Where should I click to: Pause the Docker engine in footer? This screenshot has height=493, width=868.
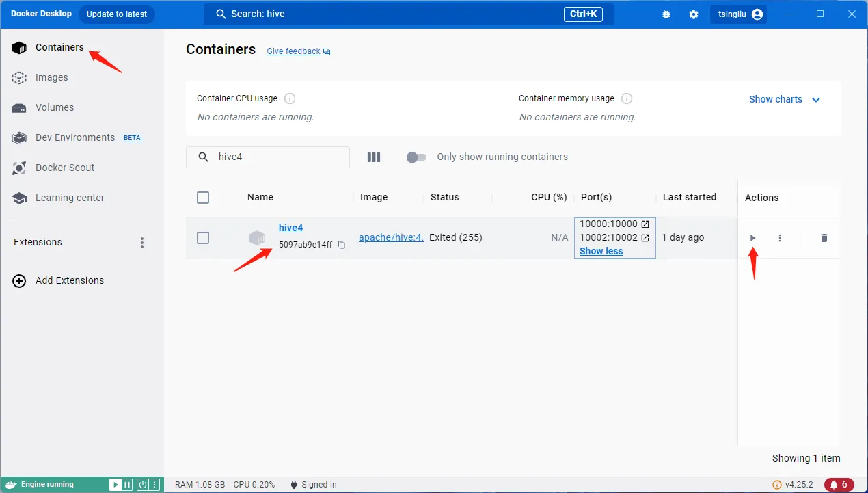pos(127,485)
